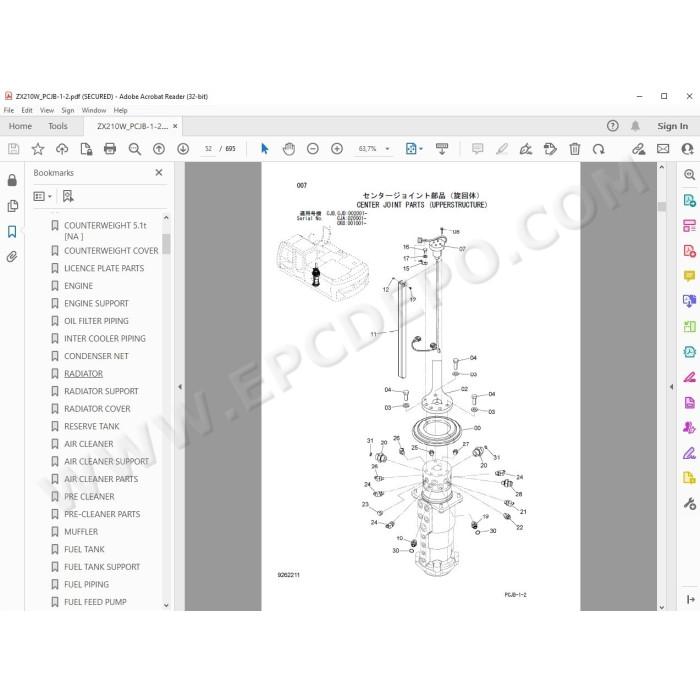Viewport: 700px width, 700px height.
Task: Open the Sign document pen tool
Action: [x=526, y=149]
